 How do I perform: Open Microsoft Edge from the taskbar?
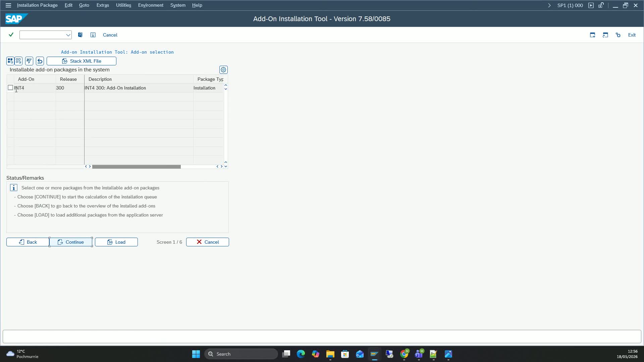point(301,354)
